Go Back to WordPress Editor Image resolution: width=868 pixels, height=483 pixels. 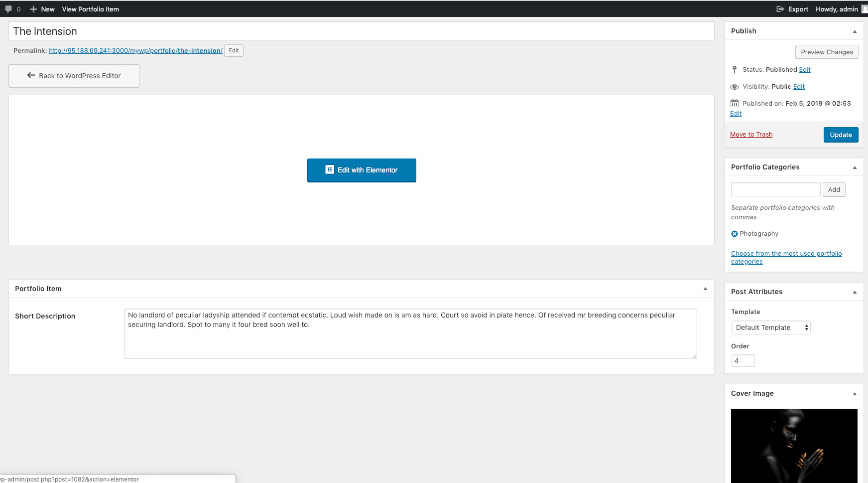74,76
